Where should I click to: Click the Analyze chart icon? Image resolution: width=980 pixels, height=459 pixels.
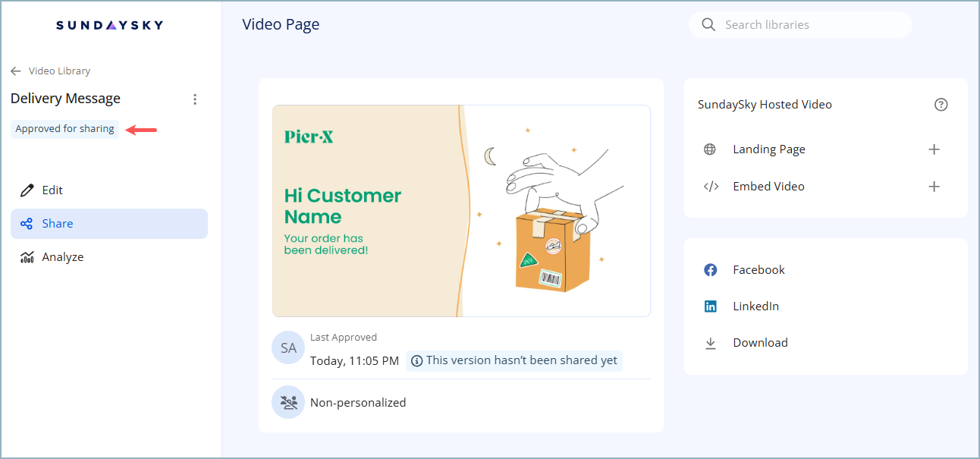27,257
